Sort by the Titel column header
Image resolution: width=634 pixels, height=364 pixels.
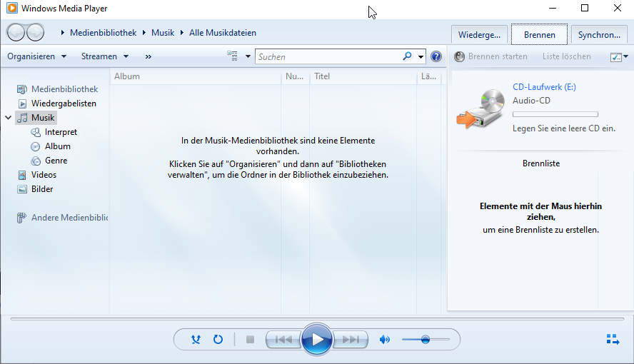[x=363, y=76]
